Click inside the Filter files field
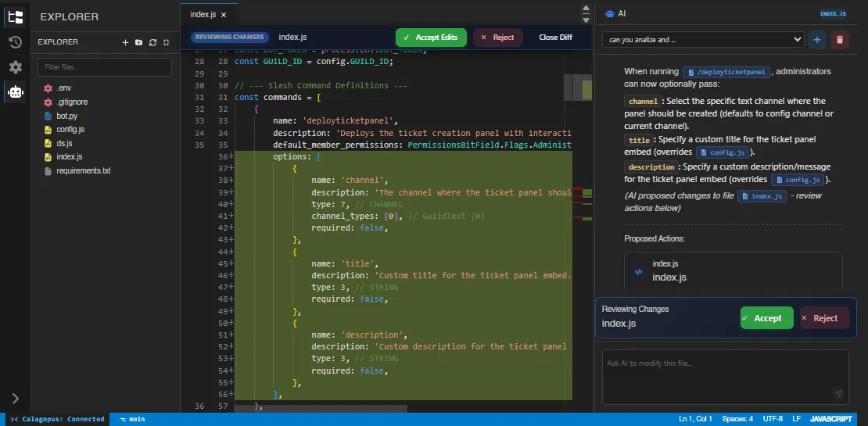This screenshot has height=426, width=868. 105,67
